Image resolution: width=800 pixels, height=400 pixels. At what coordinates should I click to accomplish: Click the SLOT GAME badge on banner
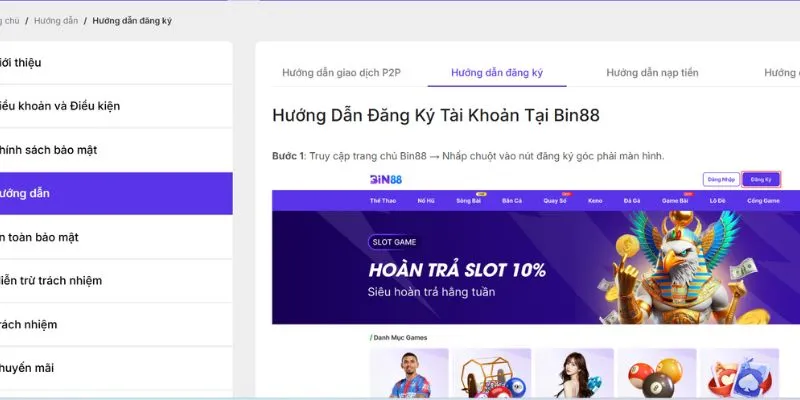pos(394,242)
